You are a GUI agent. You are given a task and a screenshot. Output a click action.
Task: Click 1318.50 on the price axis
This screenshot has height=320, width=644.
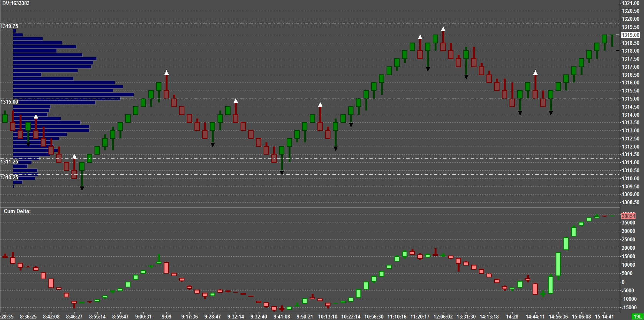[x=631, y=43]
